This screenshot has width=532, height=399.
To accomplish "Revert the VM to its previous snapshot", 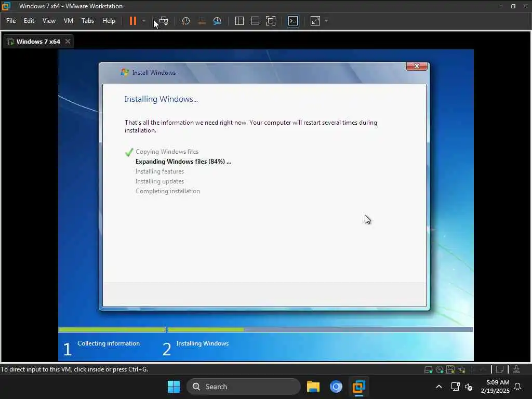I will click(202, 21).
